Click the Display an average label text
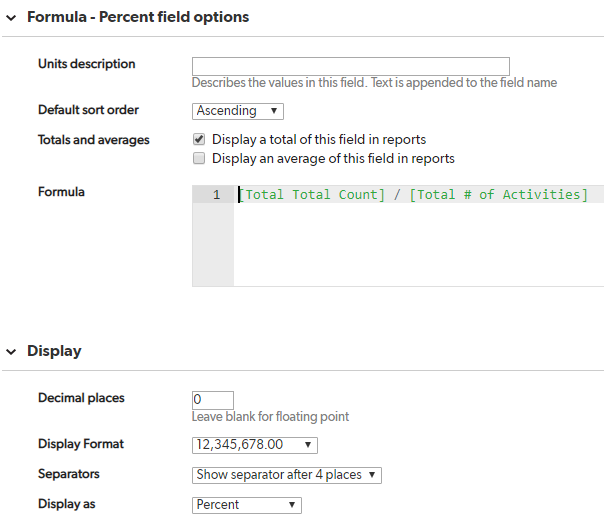Image resolution: width=604 pixels, height=521 pixels. click(333, 159)
